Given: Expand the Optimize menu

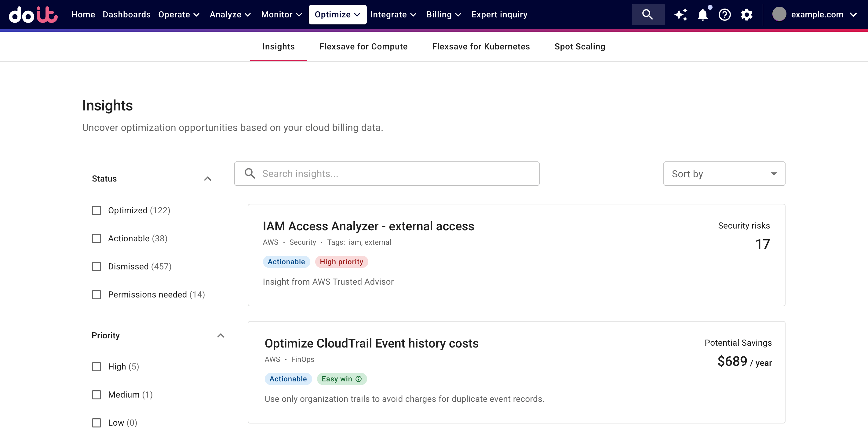Looking at the screenshot, I should click(337, 14).
